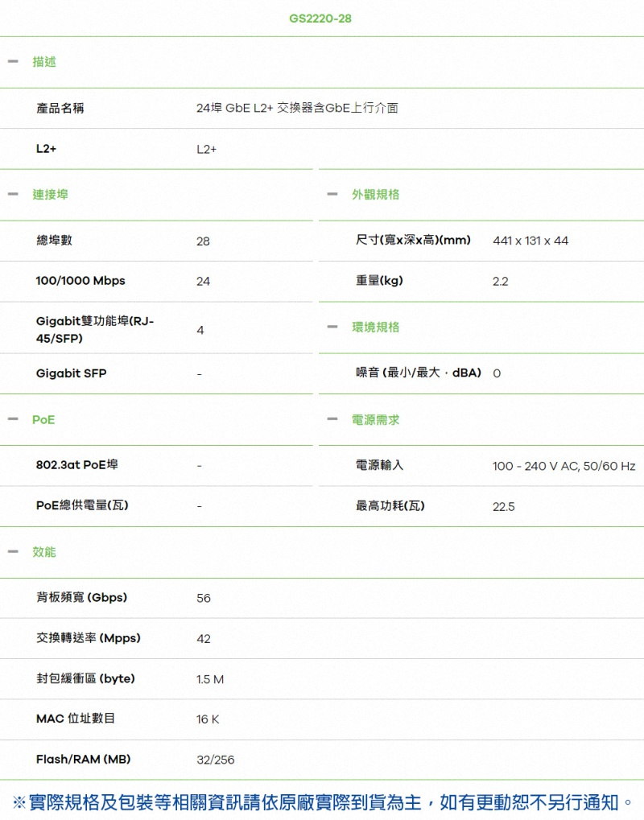Click the GS2220-28 model heading
Screen dimensions: 644x820
coord(320,19)
